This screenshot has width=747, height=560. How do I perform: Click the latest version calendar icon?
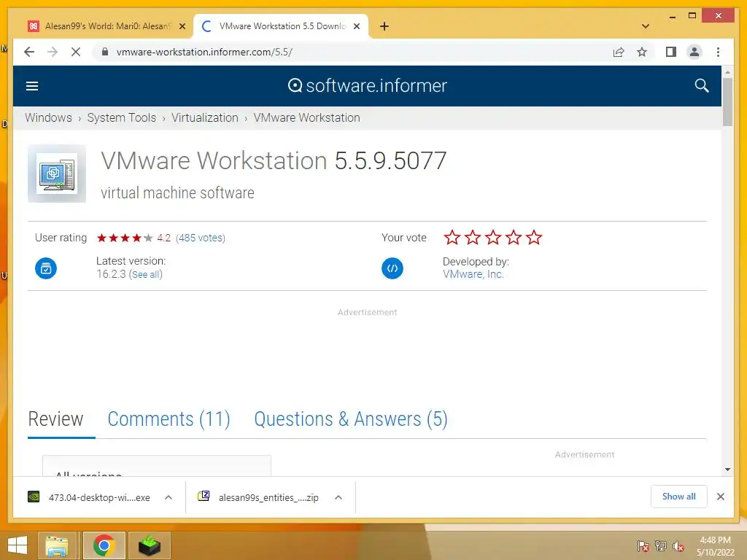[46, 268]
